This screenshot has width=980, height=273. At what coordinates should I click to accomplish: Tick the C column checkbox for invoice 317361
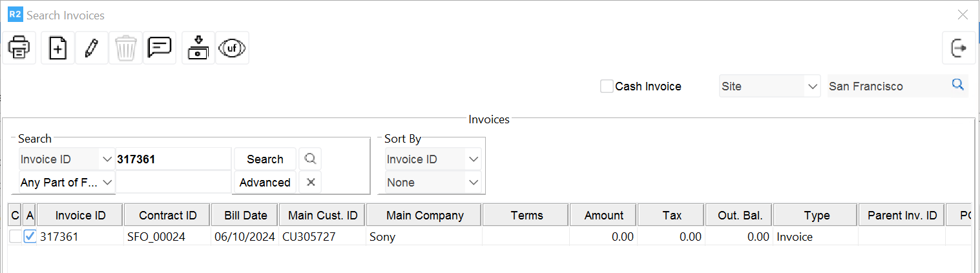coord(15,237)
